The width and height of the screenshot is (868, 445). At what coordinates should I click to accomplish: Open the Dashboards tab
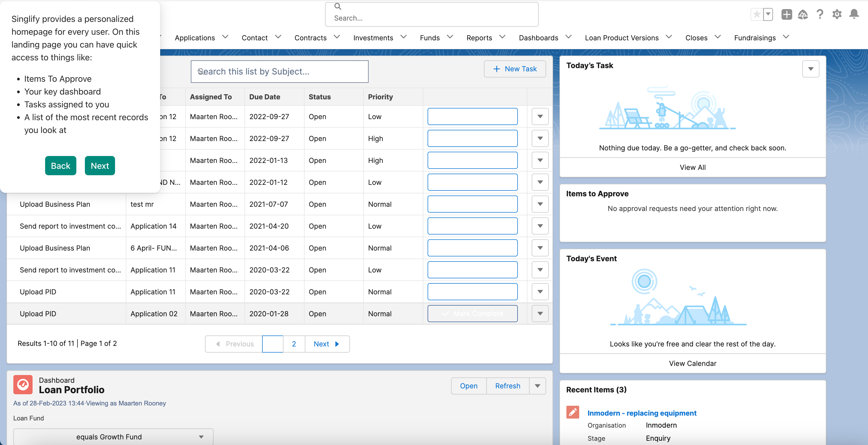[538, 38]
